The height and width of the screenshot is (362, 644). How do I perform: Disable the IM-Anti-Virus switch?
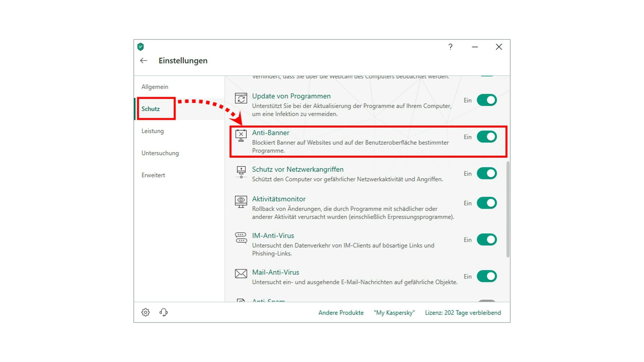pos(487,239)
